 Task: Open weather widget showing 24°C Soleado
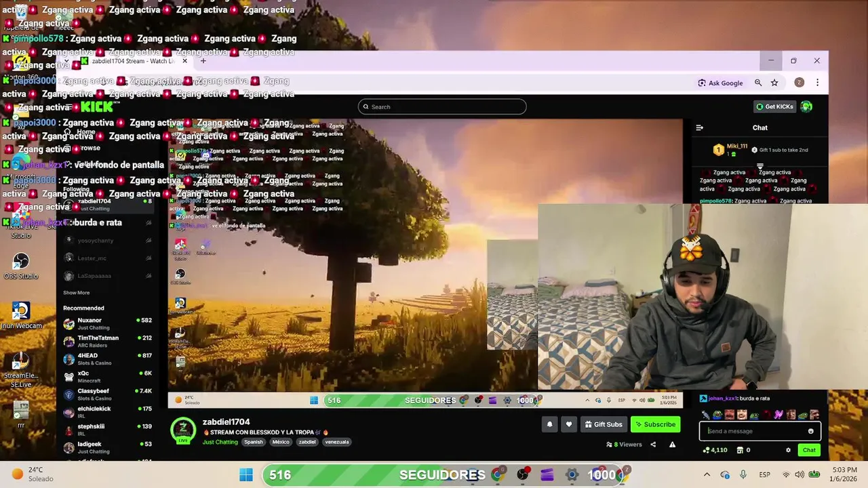33,474
